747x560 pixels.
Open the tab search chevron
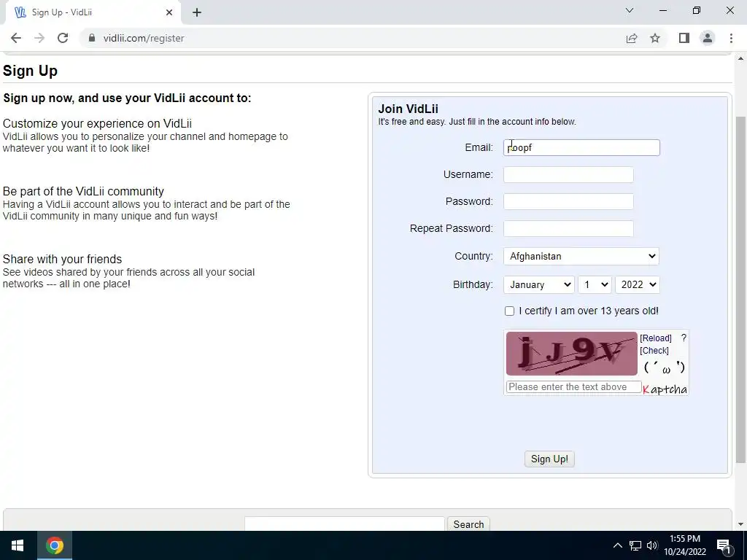(x=630, y=10)
